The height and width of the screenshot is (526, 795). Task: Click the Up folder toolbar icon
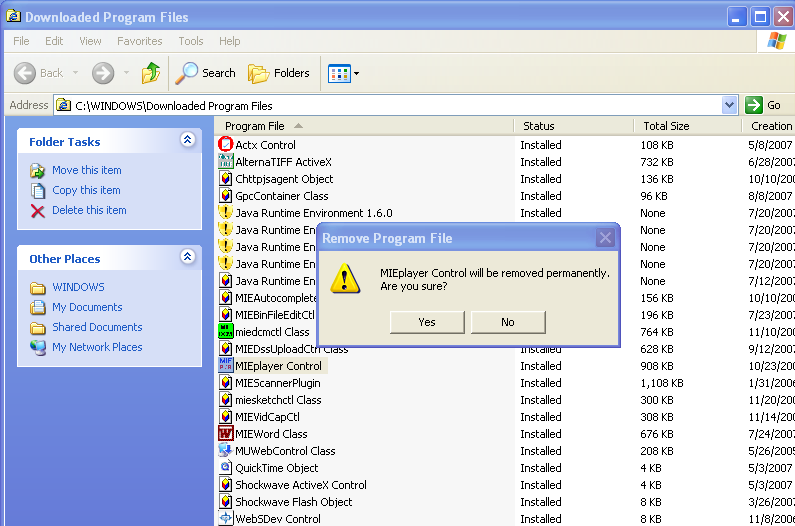tap(151, 73)
